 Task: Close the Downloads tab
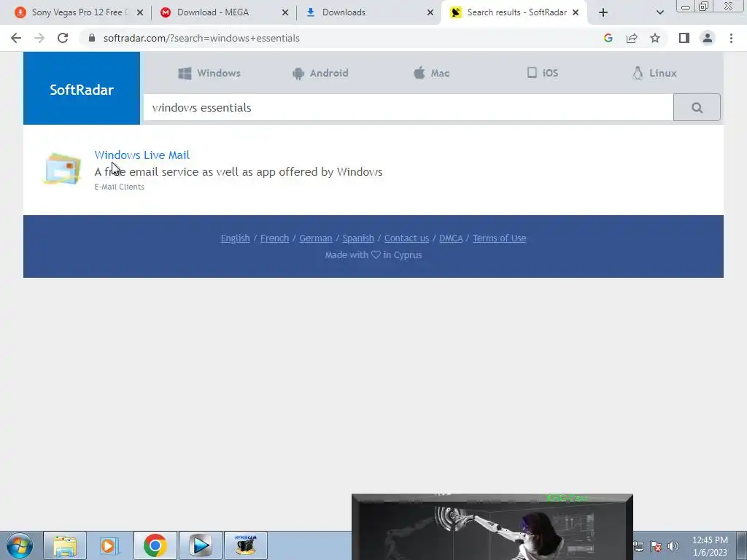point(430,12)
